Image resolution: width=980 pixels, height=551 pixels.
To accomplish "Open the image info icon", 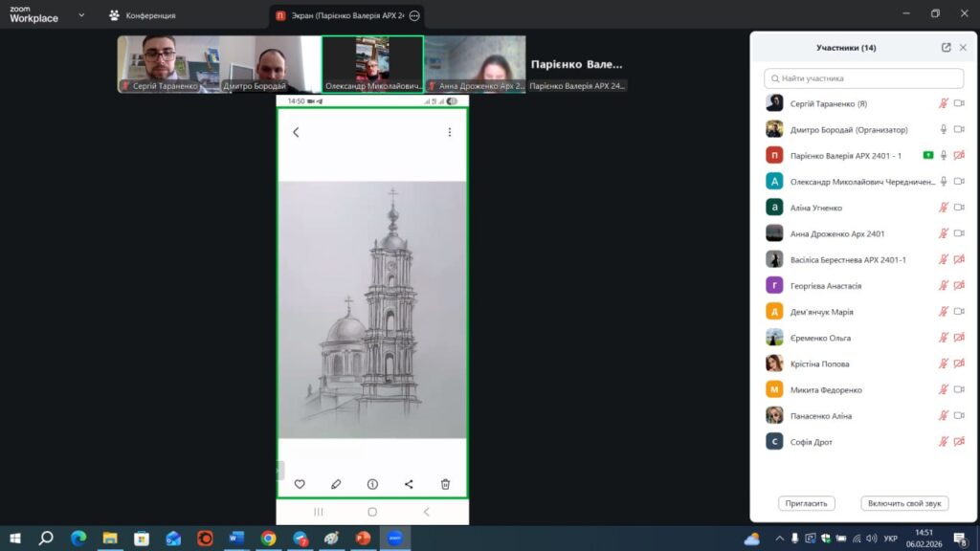I will click(372, 484).
